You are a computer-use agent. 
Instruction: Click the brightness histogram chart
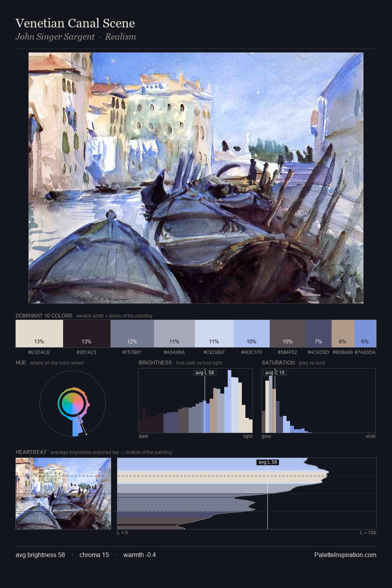pyautogui.click(x=196, y=401)
